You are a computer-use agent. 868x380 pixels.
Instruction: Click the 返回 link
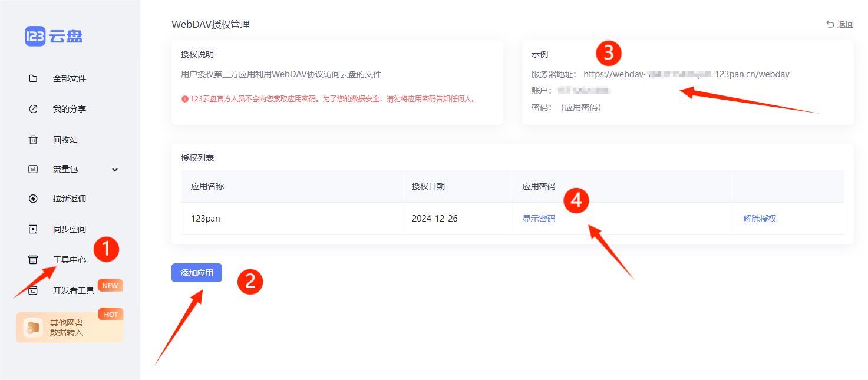click(840, 24)
